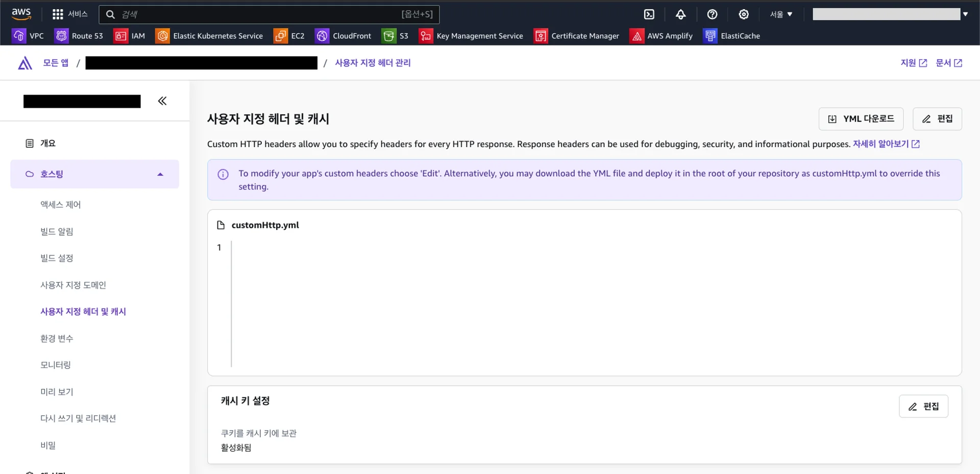Image resolution: width=980 pixels, height=474 pixels.
Task: Open the AWS Amplify shortcut icon
Action: [636, 36]
